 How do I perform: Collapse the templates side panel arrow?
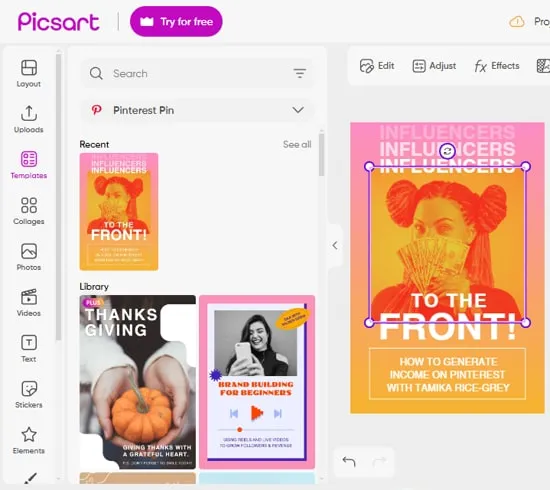(x=335, y=245)
